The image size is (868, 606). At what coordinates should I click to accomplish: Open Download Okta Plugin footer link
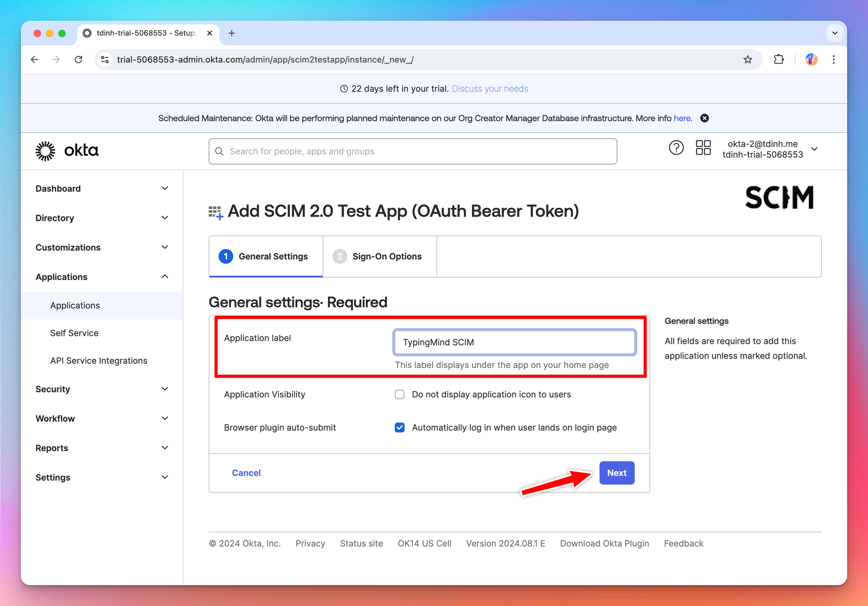click(x=604, y=544)
